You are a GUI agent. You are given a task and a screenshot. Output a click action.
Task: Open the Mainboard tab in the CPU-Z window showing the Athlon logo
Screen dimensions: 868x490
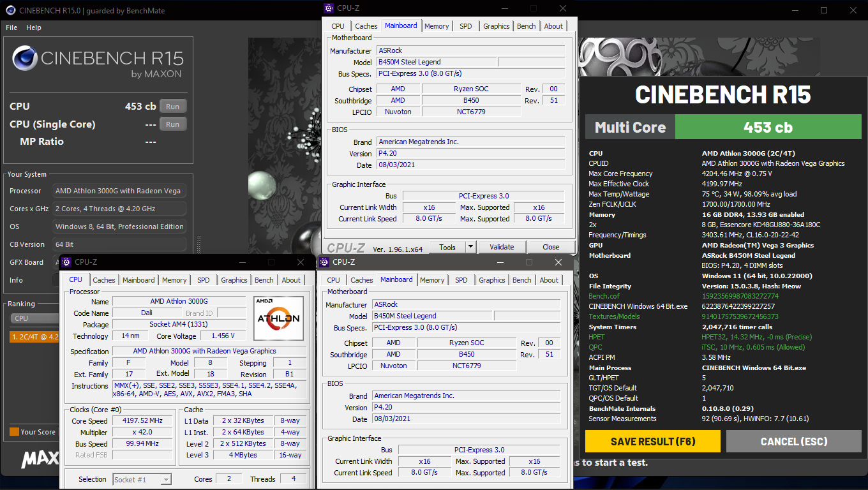pos(138,280)
